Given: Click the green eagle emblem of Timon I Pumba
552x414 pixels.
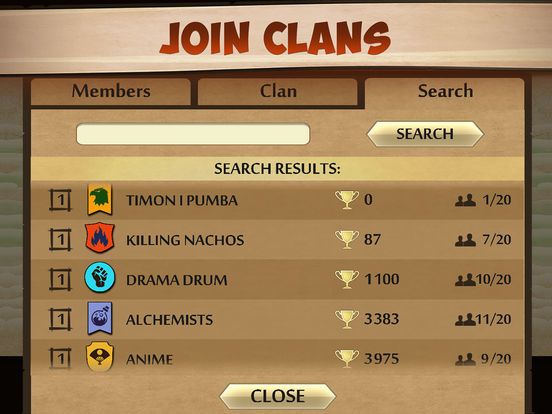Looking at the screenshot, I should click(x=100, y=199).
